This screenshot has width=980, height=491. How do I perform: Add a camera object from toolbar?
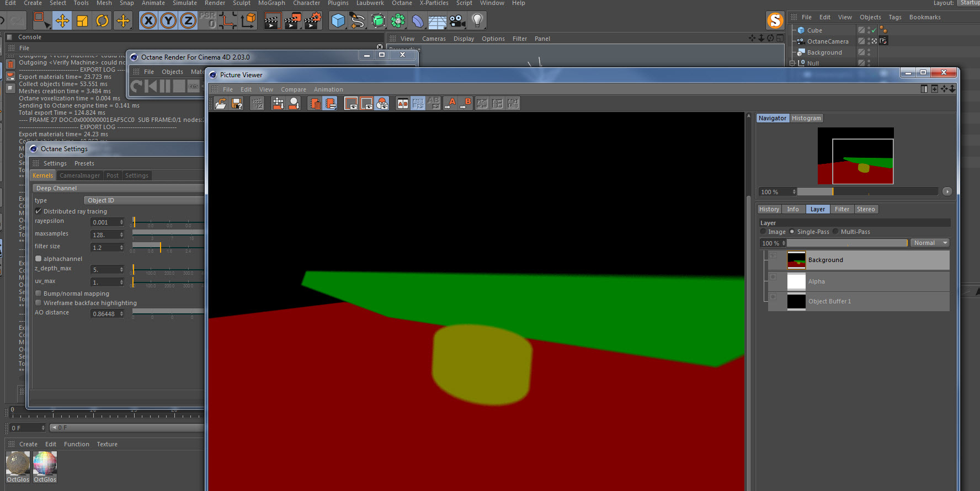[x=457, y=21]
